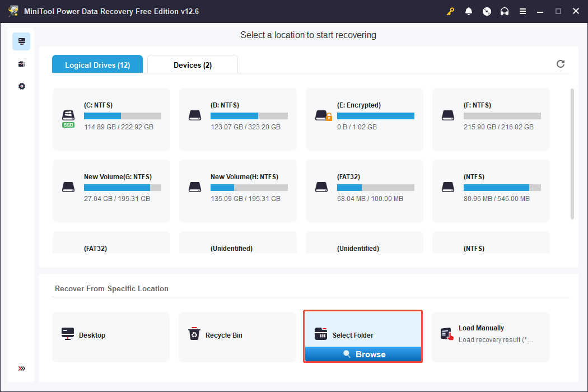
Task: Select Recycle Bin as recovery location
Action: tap(237, 334)
